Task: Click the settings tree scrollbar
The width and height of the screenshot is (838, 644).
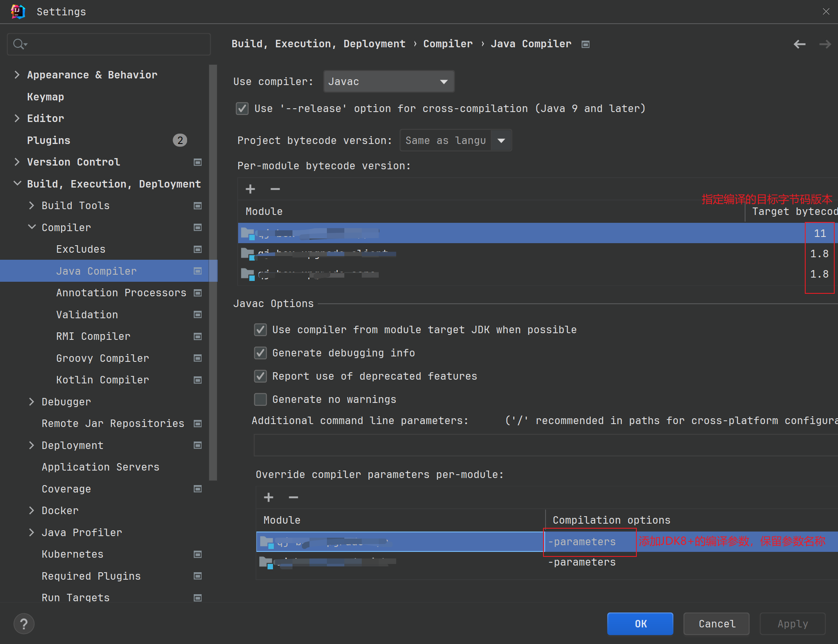Action: (x=213, y=272)
